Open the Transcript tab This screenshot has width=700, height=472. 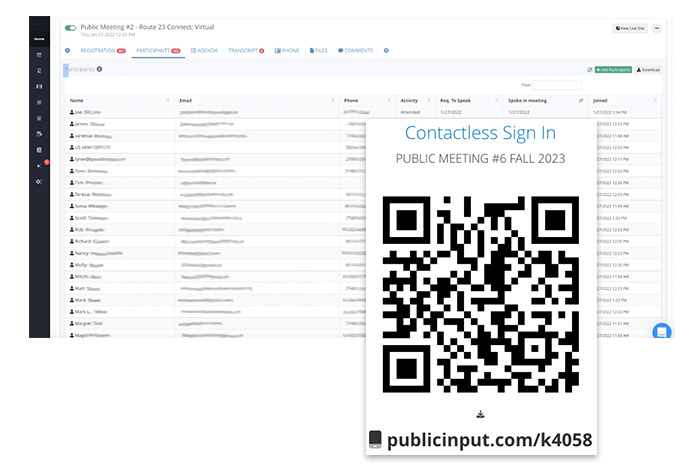coord(245,50)
